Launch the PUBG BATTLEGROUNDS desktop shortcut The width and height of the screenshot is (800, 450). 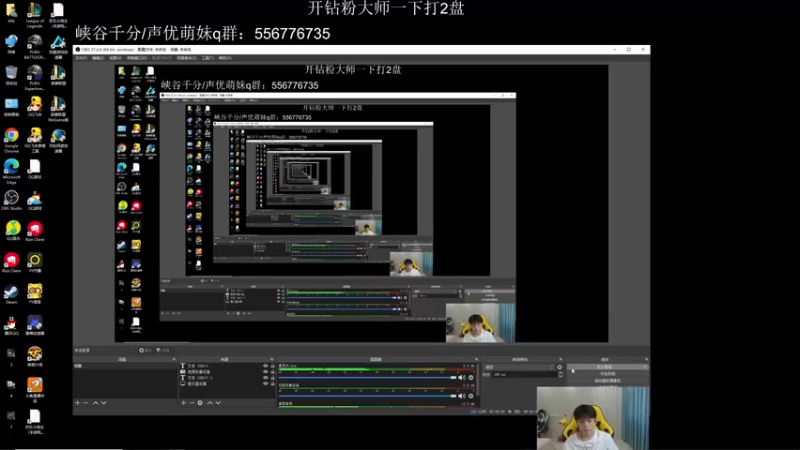pyautogui.click(x=35, y=47)
